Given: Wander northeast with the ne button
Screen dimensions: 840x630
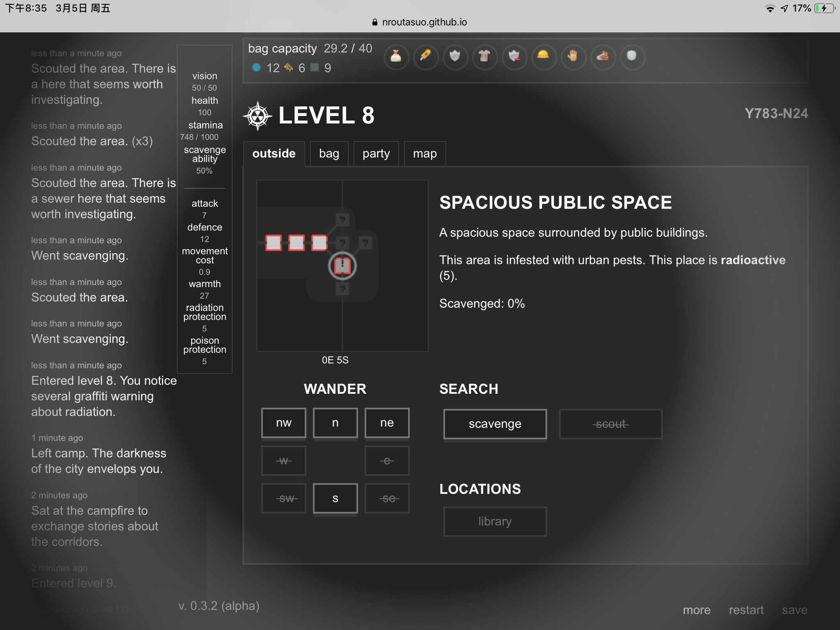Looking at the screenshot, I should [x=387, y=423].
